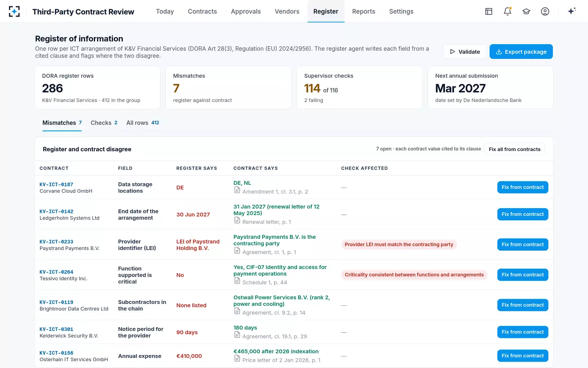Open document icon for Amendment 1, cl. 3.1
This screenshot has width=588, height=368.
pos(237,190)
